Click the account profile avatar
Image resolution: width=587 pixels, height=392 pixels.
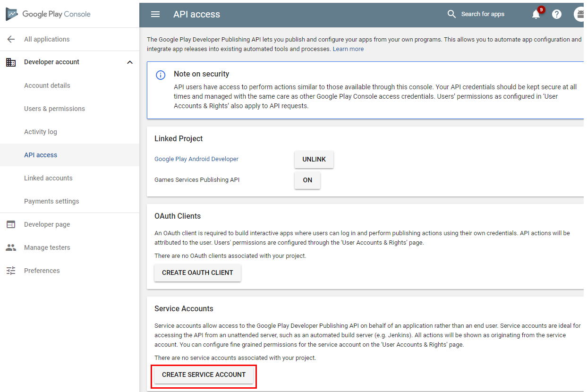(x=579, y=14)
